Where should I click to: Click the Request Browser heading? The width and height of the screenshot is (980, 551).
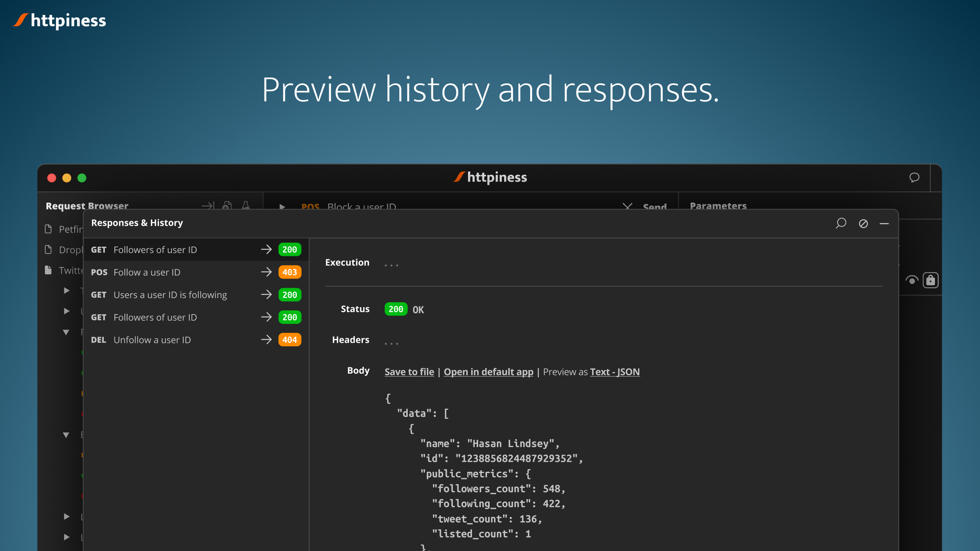tap(87, 206)
